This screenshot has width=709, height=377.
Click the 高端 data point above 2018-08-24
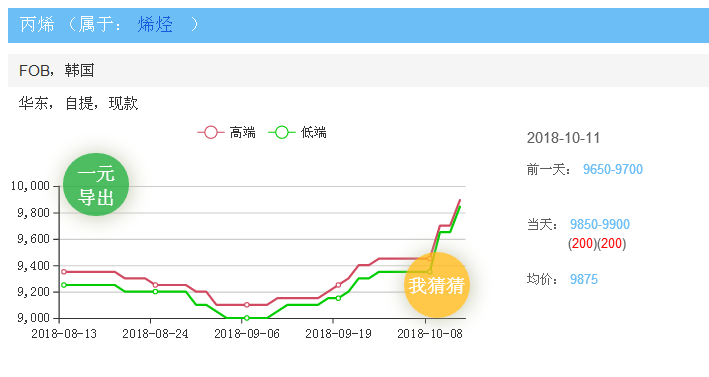click(155, 285)
